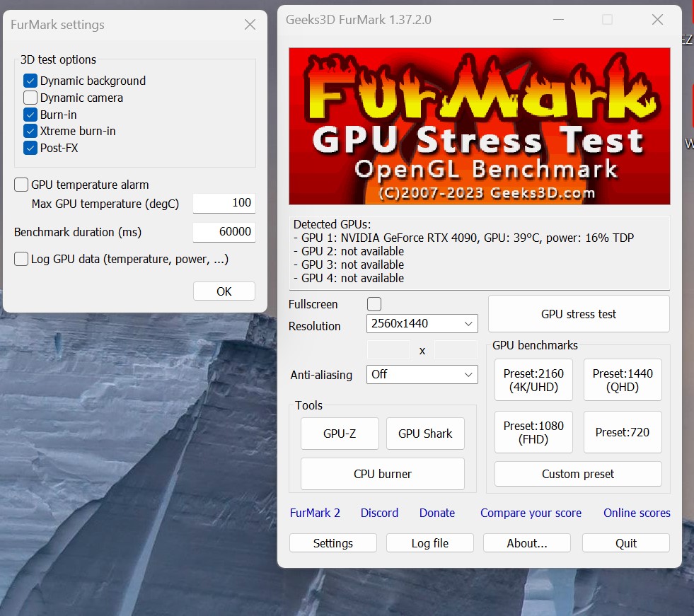Open Compare your score link

pos(531,513)
